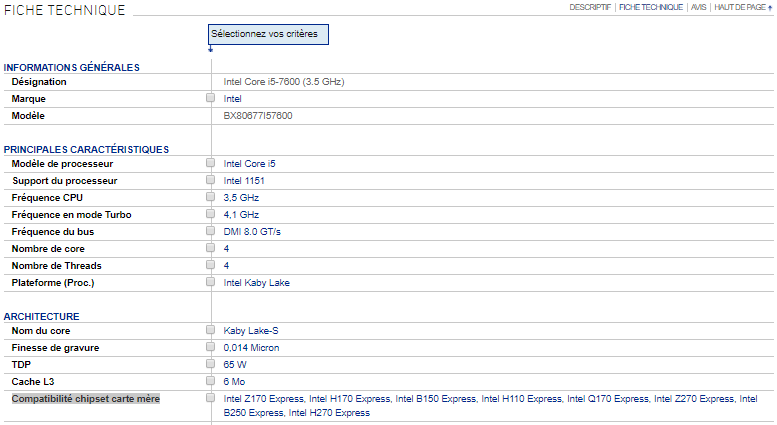This screenshot has height=425, width=777.
Task: Click the Sélectionnez vos critères box
Action: coord(268,34)
